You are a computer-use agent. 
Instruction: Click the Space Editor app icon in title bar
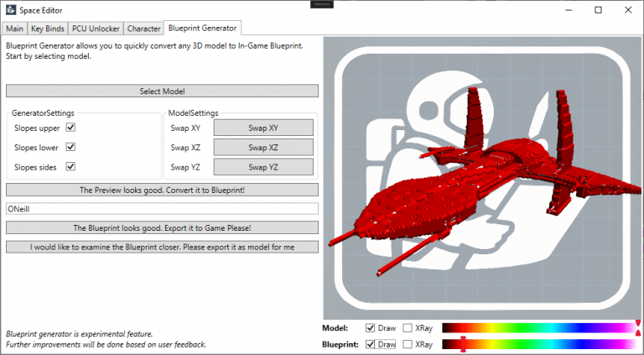tap(11, 10)
